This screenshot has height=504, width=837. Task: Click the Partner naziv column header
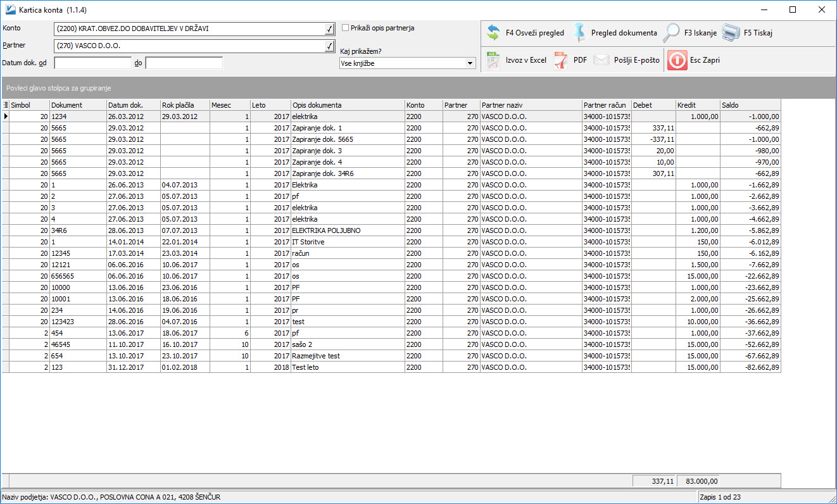coord(531,105)
